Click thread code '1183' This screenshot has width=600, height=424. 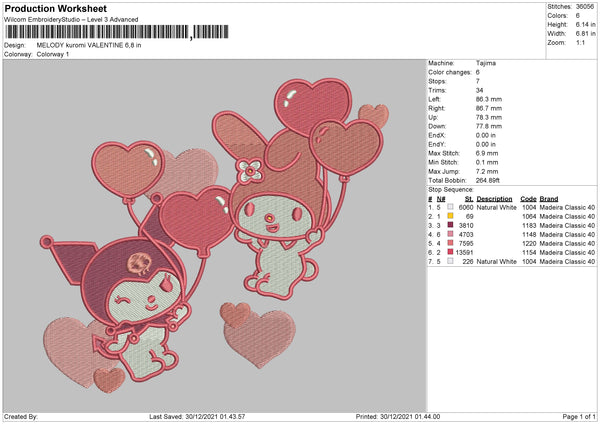529,225
